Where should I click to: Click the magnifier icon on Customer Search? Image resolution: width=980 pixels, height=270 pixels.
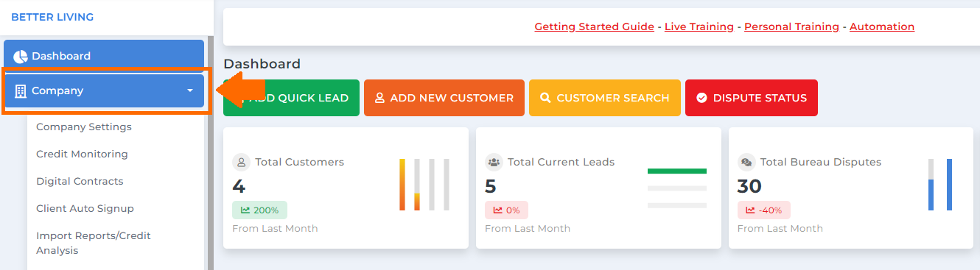tap(545, 98)
